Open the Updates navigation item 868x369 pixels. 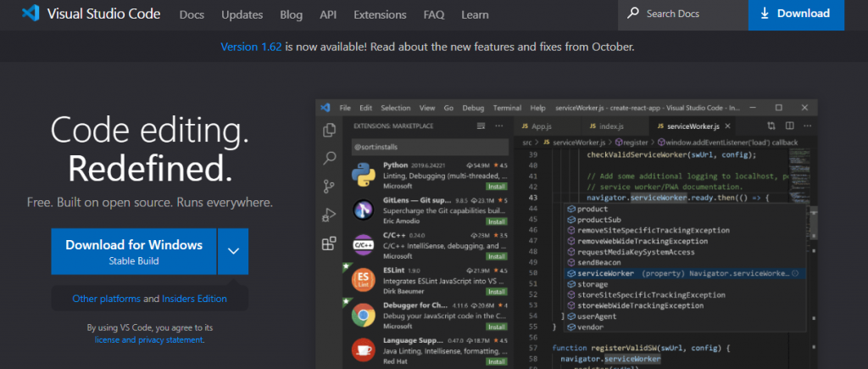coord(242,14)
